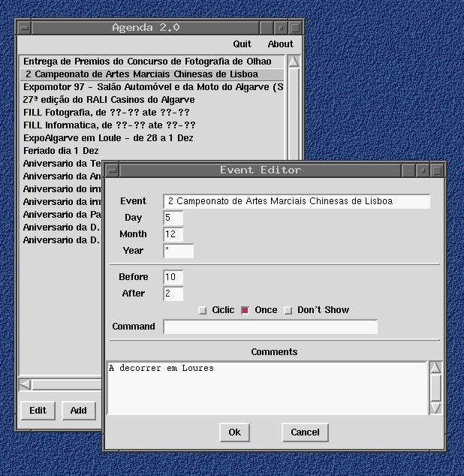The image size is (464, 476).
Task: Confirm the event with Ok
Action: point(234,432)
